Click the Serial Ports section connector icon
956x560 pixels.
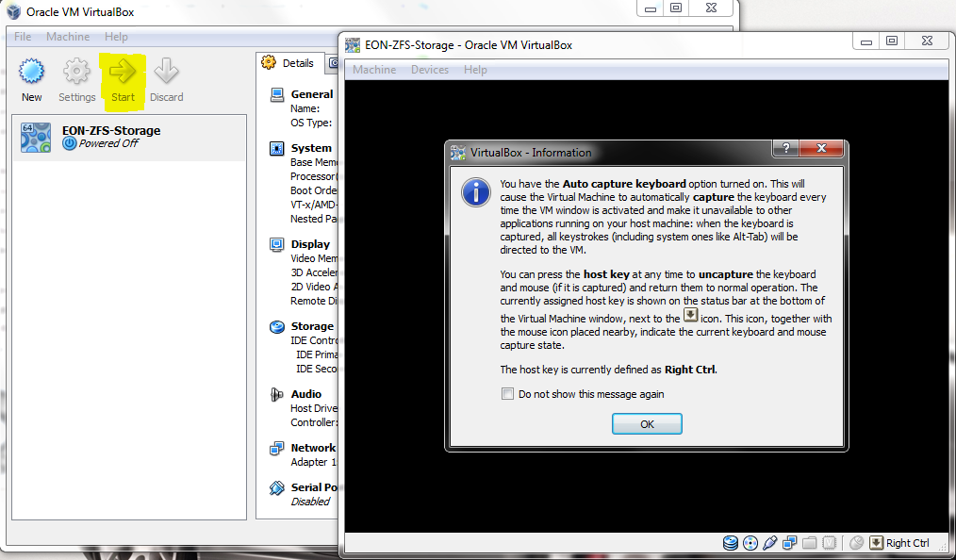point(277,487)
